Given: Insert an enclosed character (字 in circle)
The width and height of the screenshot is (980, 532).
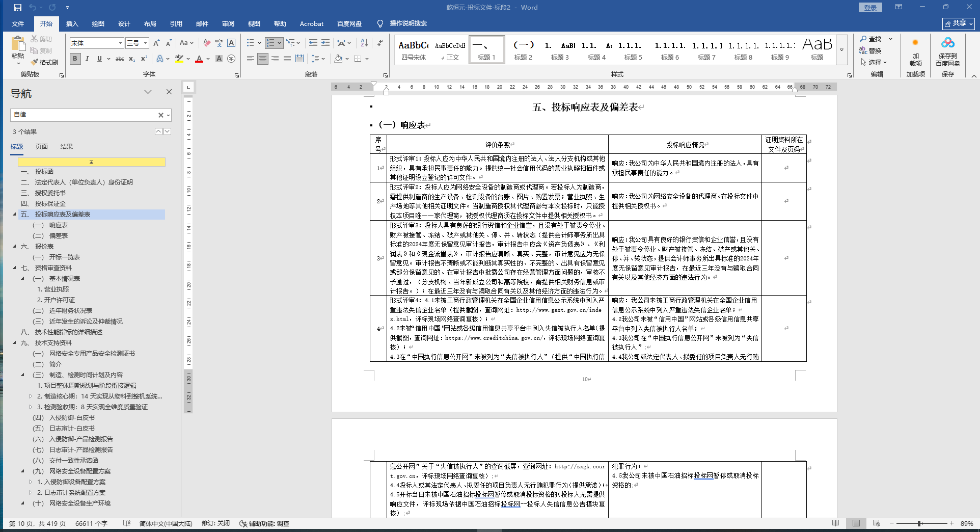Looking at the screenshot, I should point(231,59).
